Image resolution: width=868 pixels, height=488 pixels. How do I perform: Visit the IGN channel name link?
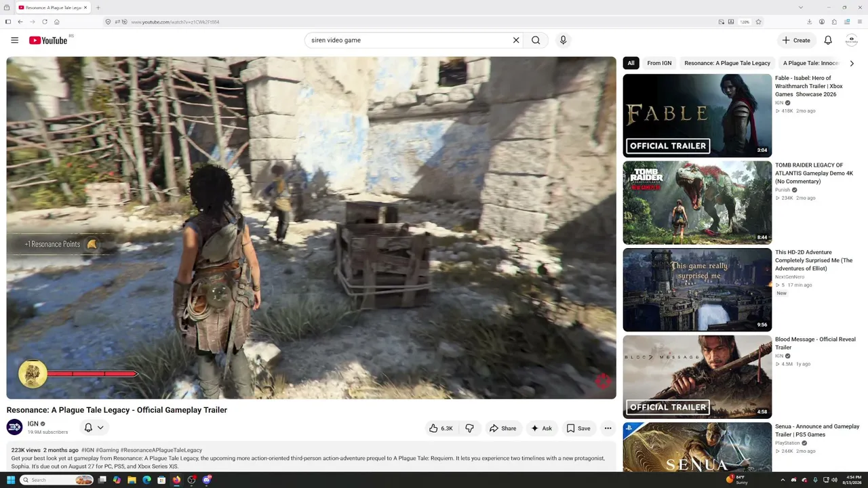coord(33,424)
